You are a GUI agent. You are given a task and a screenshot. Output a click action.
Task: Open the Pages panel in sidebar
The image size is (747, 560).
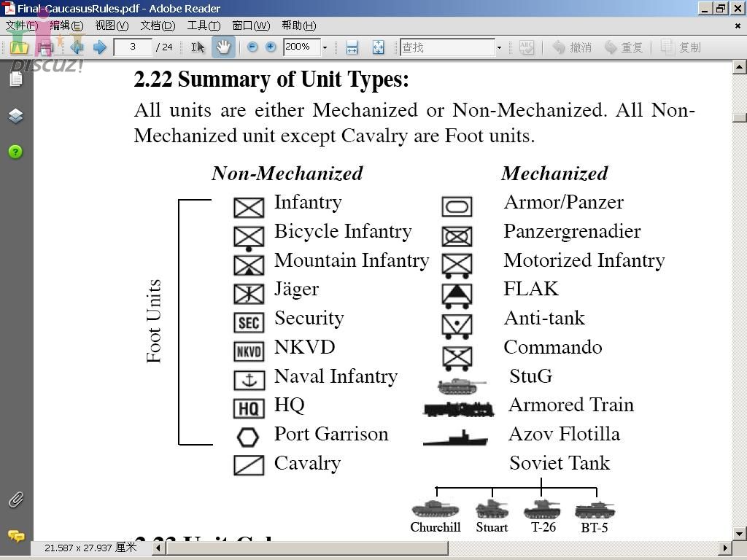16,79
